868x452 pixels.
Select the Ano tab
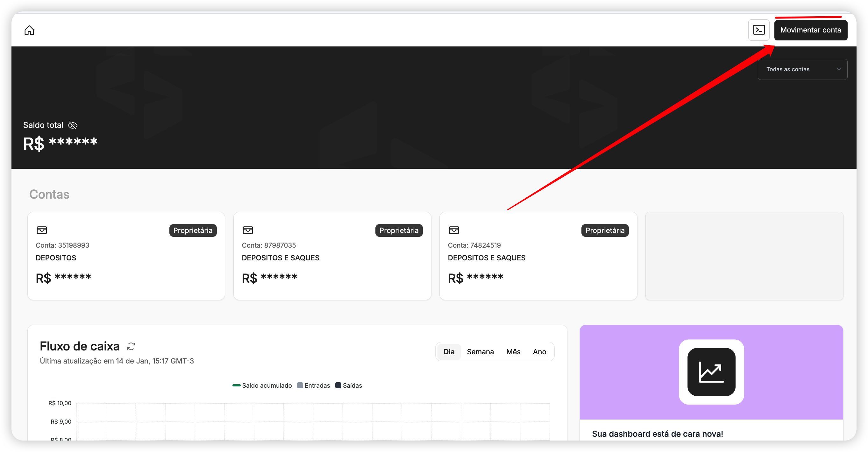(539, 352)
